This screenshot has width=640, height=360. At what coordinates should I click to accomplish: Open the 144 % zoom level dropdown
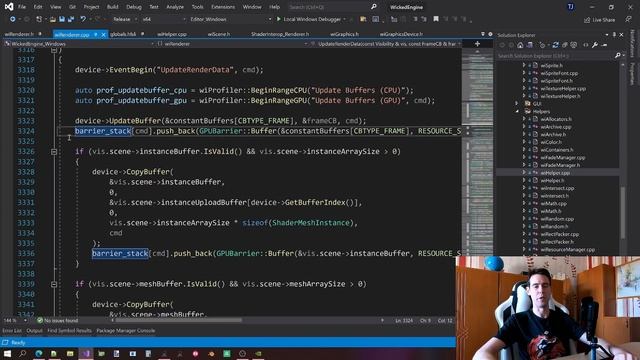15,321
